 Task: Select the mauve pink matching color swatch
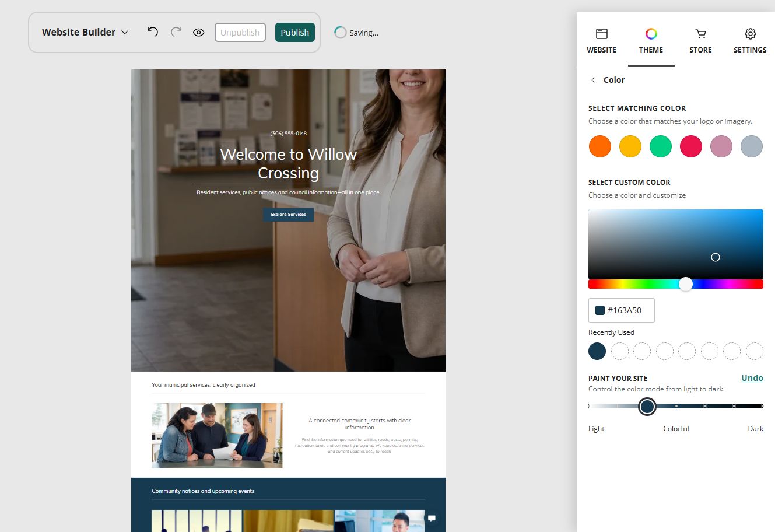click(721, 146)
